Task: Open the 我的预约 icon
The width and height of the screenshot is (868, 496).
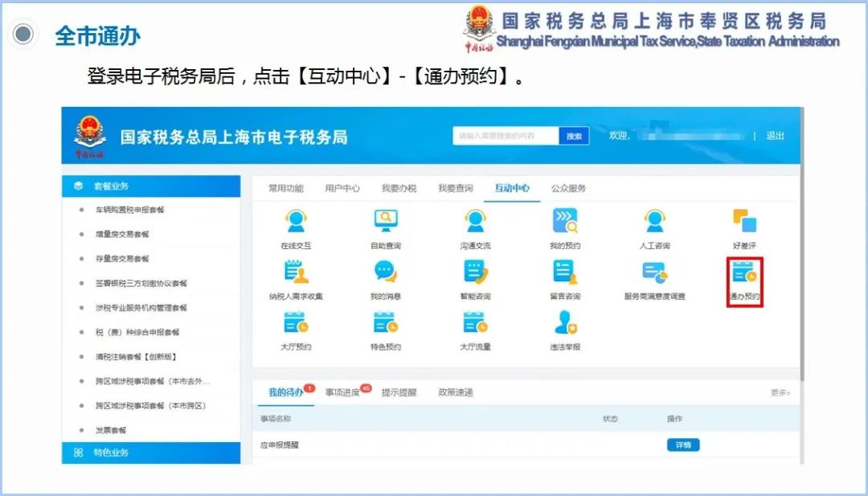Action: [x=565, y=221]
